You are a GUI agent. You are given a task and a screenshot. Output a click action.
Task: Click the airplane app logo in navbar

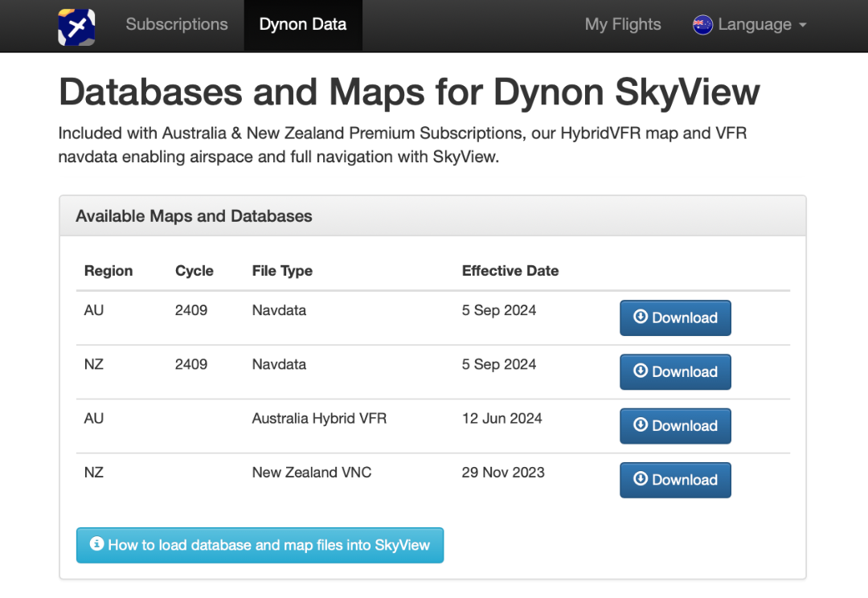[76, 26]
